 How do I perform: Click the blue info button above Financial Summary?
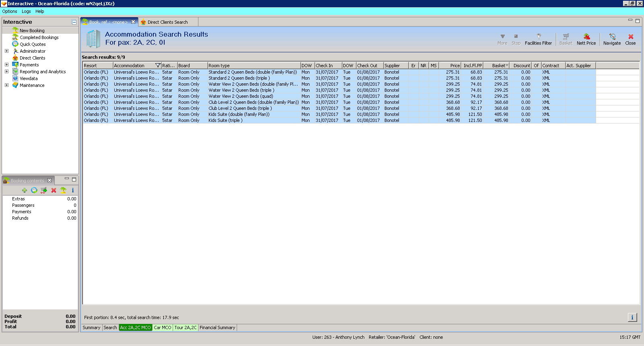tap(632, 317)
